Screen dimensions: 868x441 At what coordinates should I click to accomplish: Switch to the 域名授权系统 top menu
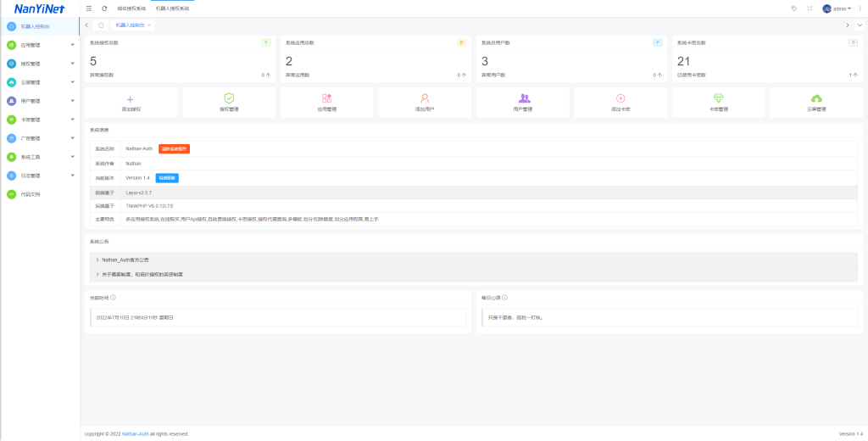coord(131,8)
